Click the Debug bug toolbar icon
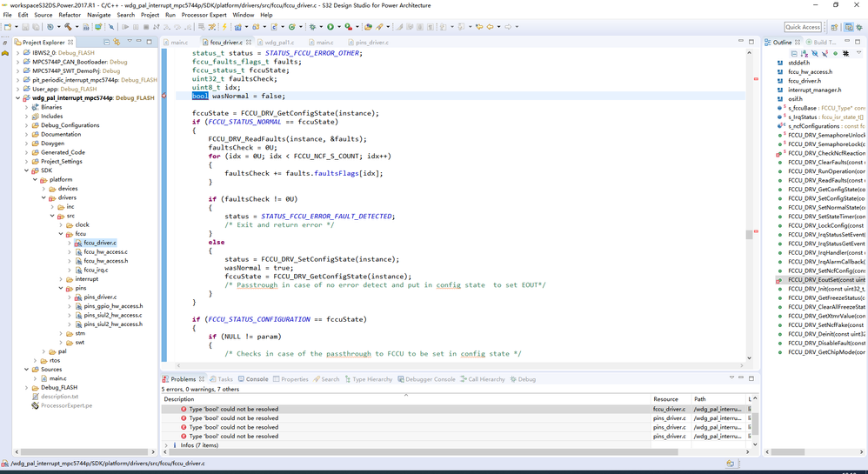The image size is (868, 474). tap(312, 27)
